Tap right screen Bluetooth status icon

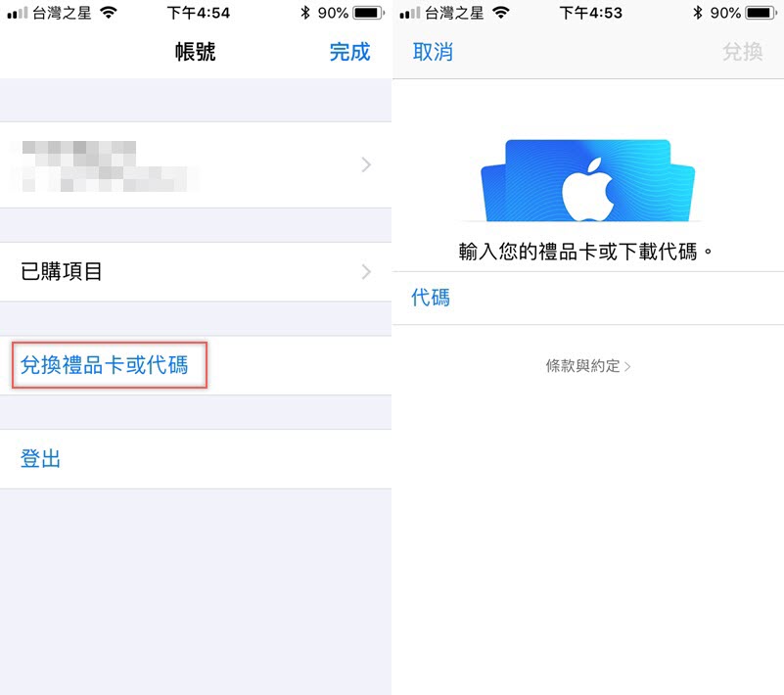click(698, 13)
